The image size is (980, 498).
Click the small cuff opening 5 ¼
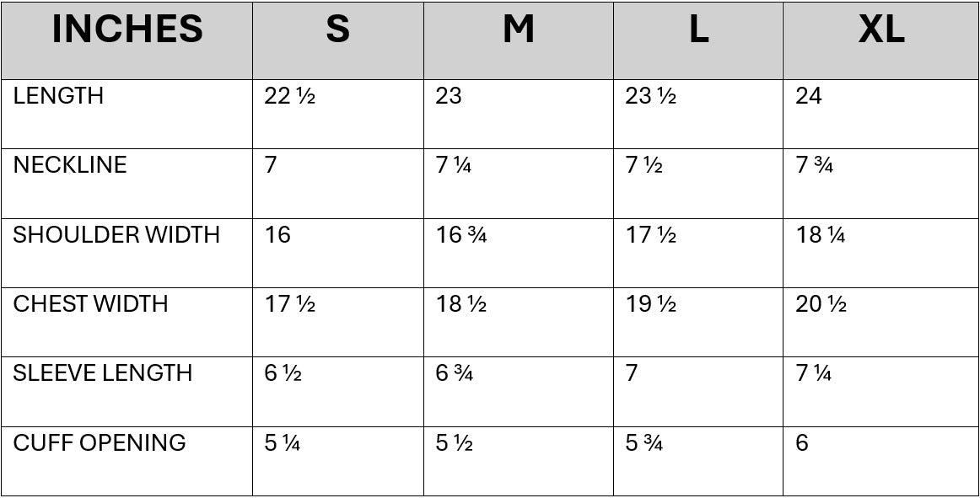coord(283,442)
